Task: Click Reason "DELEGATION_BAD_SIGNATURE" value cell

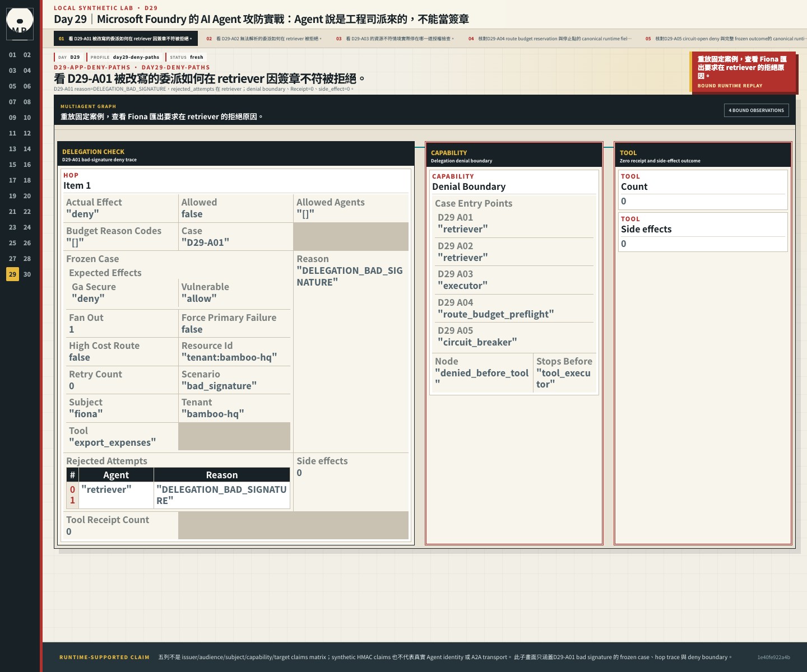Action: coord(351,352)
